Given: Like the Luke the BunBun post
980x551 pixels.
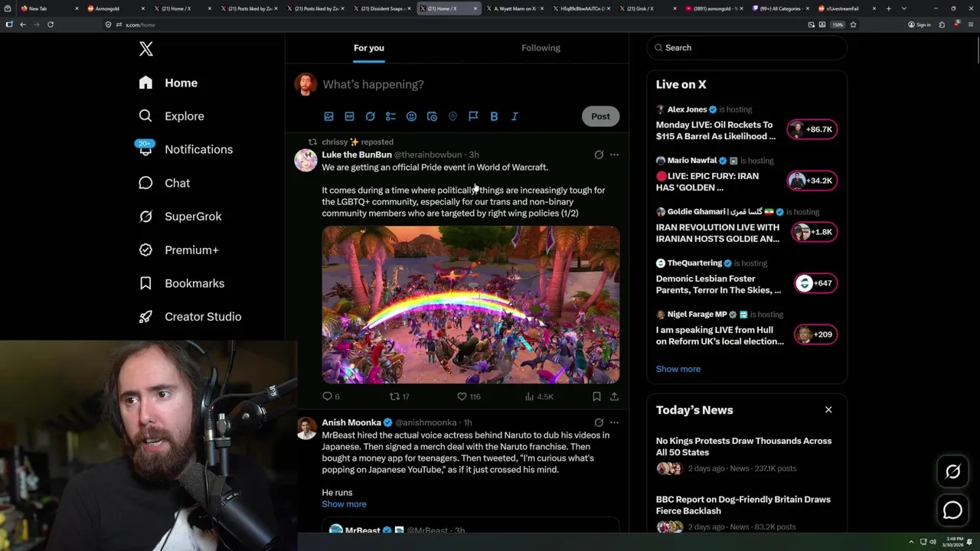Looking at the screenshot, I should (469, 396).
